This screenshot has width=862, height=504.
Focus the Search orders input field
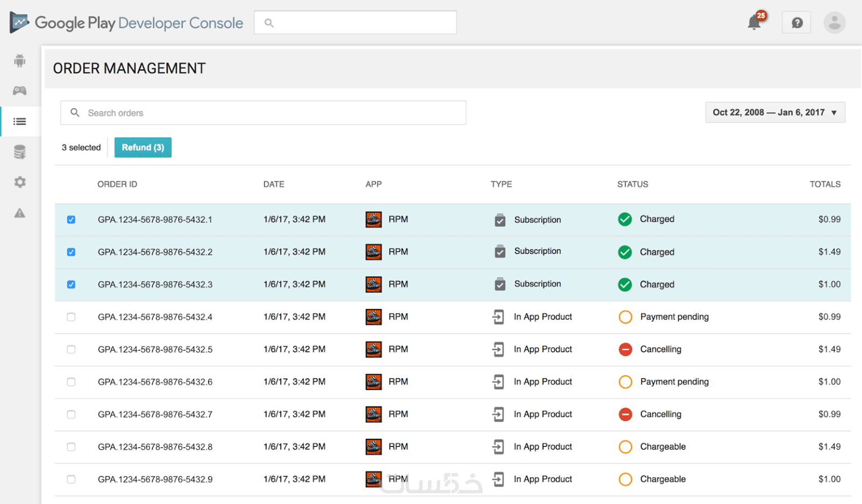pos(263,113)
